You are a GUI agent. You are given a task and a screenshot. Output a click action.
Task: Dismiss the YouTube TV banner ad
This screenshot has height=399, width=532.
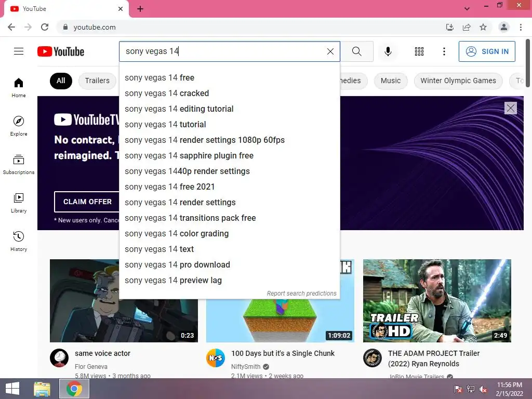pyautogui.click(x=510, y=108)
